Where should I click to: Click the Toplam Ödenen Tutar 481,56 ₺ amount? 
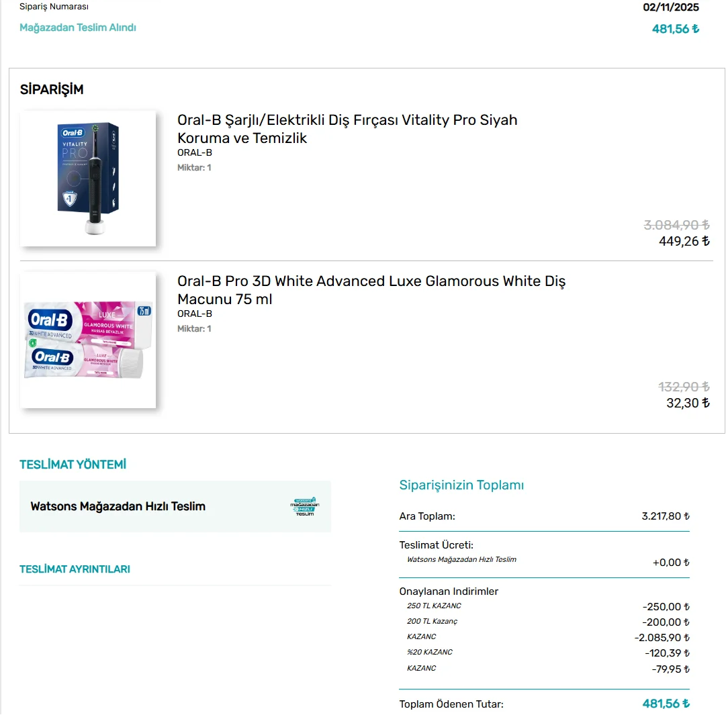(666, 704)
